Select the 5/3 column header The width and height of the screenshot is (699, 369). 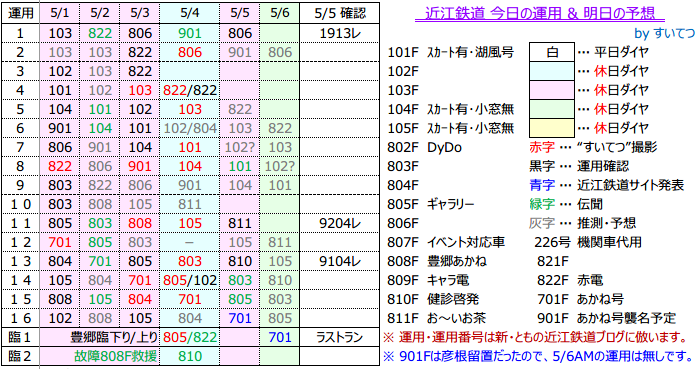[x=140, y=13]
